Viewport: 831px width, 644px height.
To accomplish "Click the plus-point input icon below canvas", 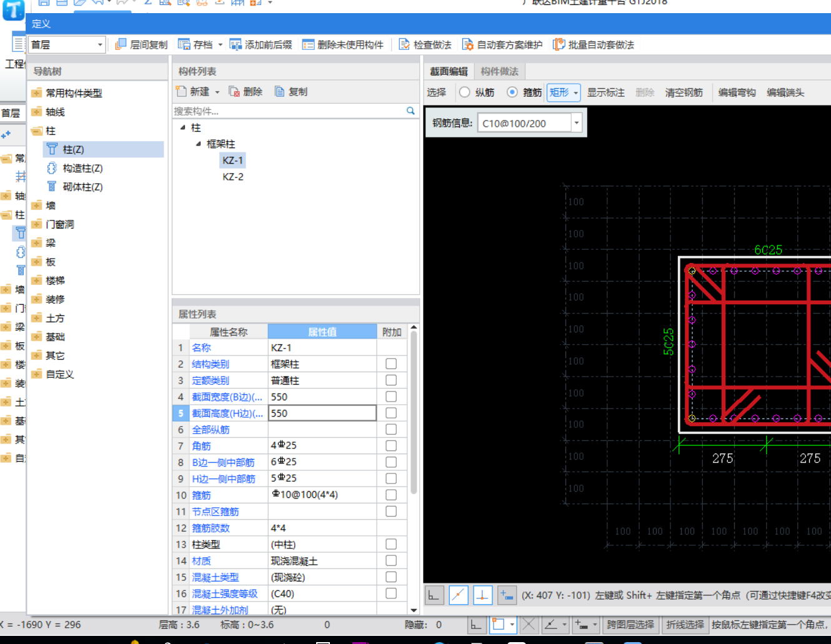I will point(507,595).
